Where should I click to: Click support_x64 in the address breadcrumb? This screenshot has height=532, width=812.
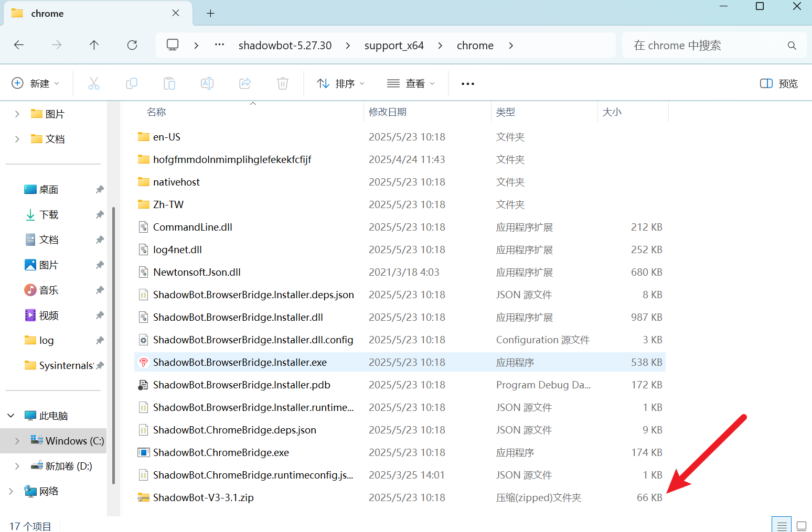click(x=394, y=46)
